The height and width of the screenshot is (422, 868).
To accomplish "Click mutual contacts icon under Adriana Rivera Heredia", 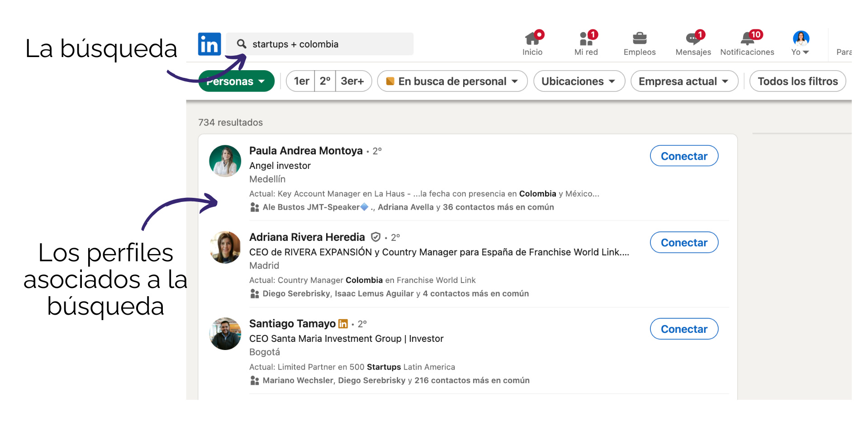I will [x=255, y=294].
